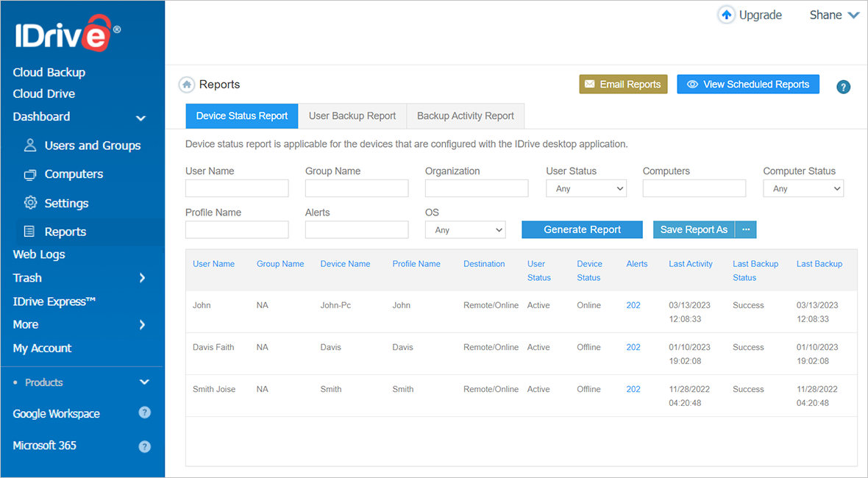Viewport: 868px width, 478px height.
Task: Switch to the Backup Activity Report tab
Action: pos(465,116)
